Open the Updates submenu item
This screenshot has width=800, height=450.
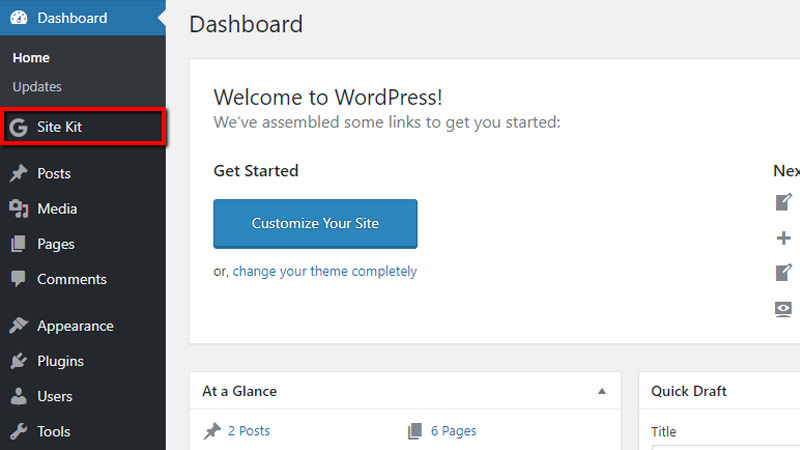[37, 87]
